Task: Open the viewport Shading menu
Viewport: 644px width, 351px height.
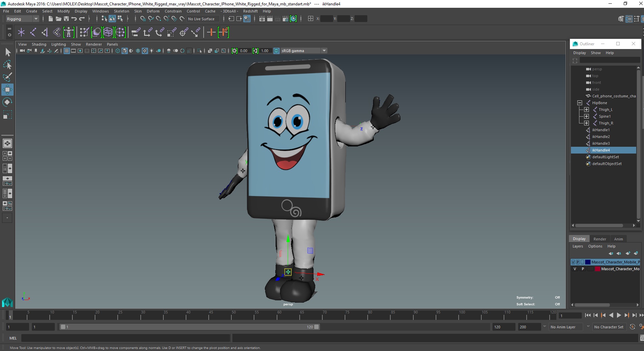Action: (x=39, y=44)
